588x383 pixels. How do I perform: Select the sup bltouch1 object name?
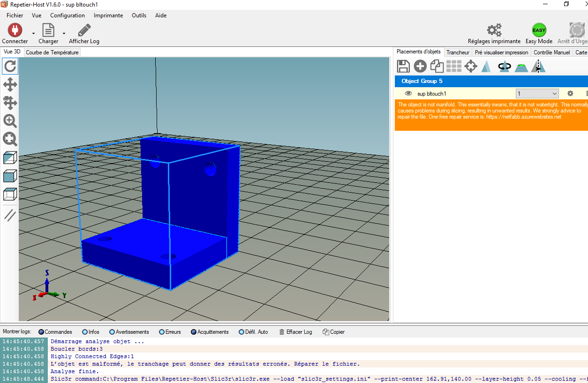[x=432, y=94]
